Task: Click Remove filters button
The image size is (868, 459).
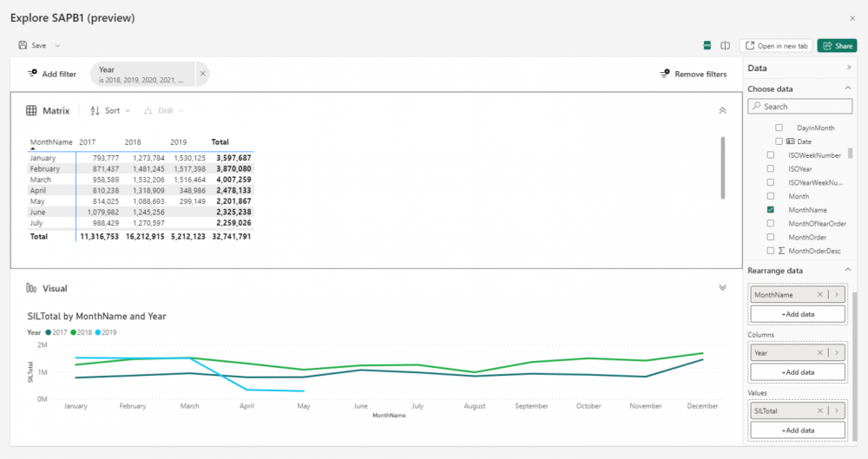Action: (x=693, y=74)
